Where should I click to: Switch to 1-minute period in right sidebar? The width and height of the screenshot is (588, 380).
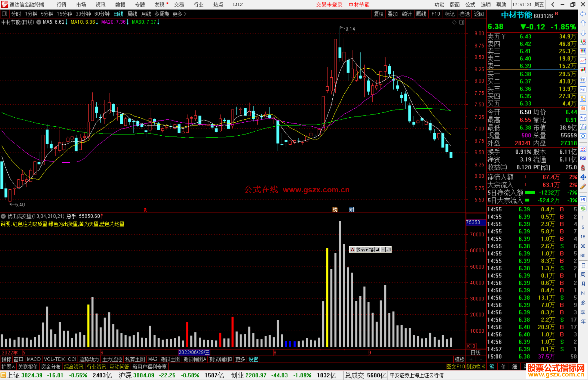pyautogui.click(x=583, y=218)
